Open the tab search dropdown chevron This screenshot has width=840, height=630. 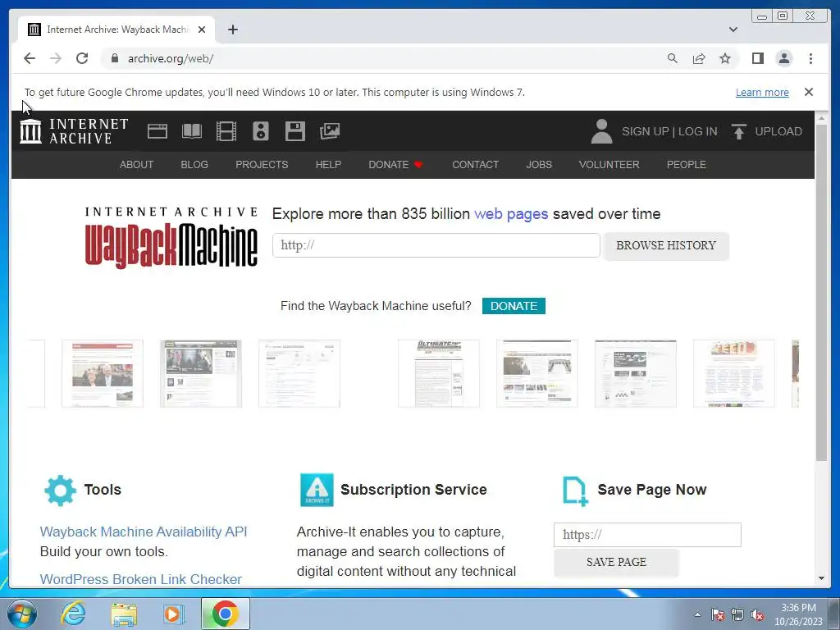(x=733, y=30)
